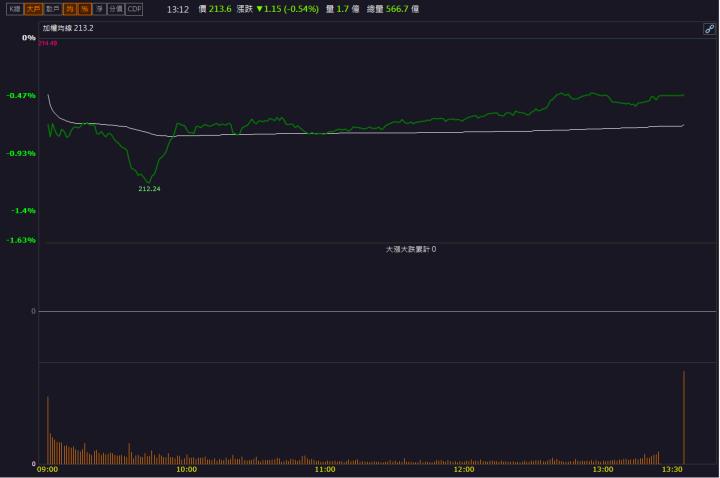Click the 大漲大跌累計 0 label
Screen dimensions: 720x478
411,249
